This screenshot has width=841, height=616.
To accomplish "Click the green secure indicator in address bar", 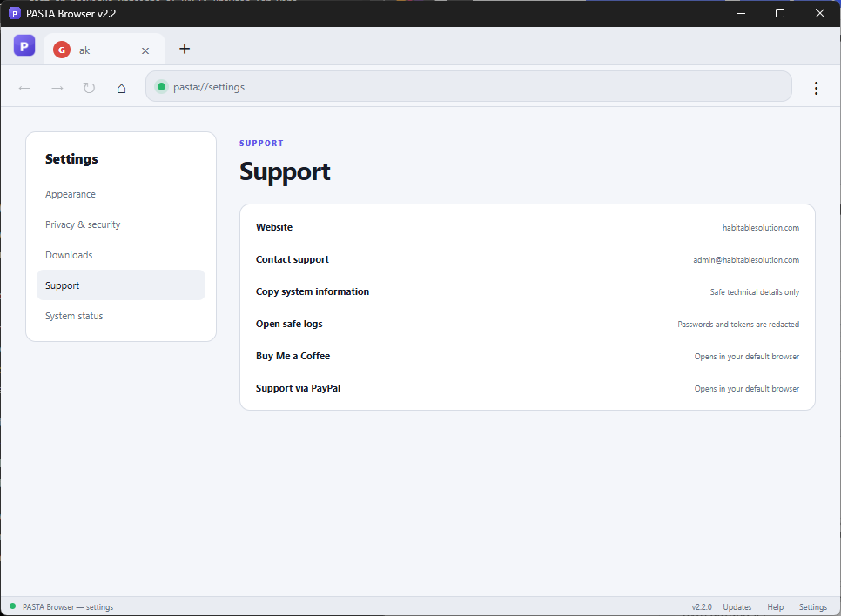I will pos(161,86).
